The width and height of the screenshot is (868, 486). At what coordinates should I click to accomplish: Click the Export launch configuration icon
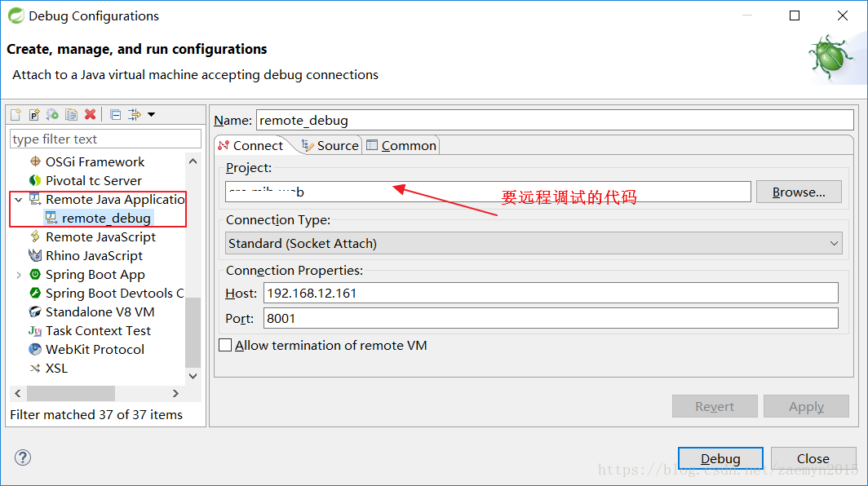pos(52,115)
